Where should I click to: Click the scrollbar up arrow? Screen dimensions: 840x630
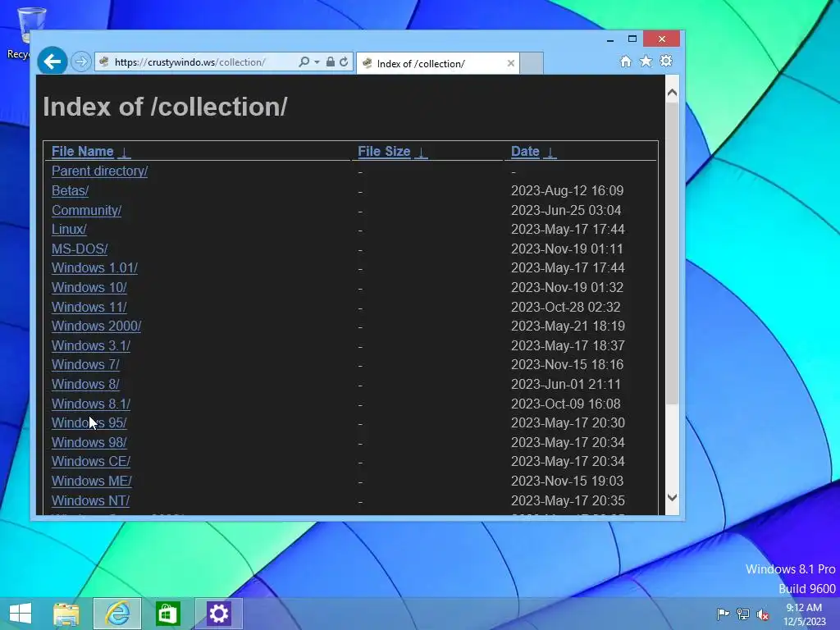click(673, 93)
